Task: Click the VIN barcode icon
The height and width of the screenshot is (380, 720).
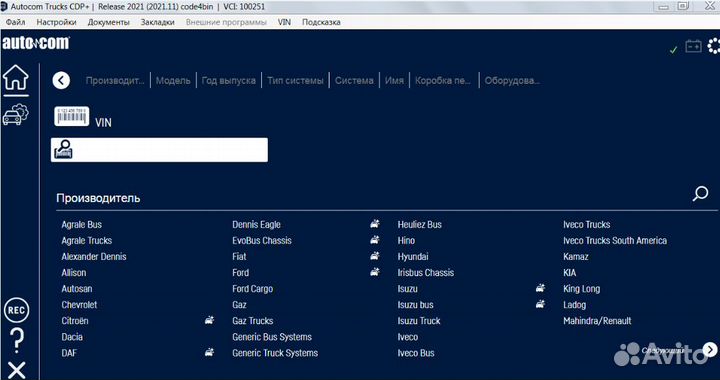Action: pos(72,116)
